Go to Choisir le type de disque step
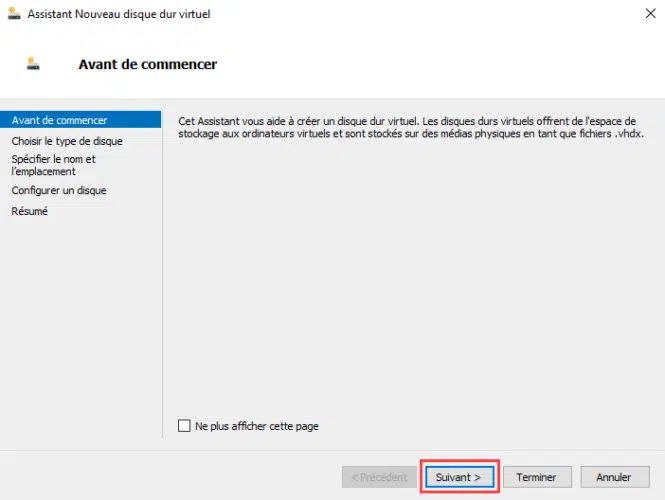Viewport: 665px width, 500px height. pyautogui.click(x=67, y=141)
